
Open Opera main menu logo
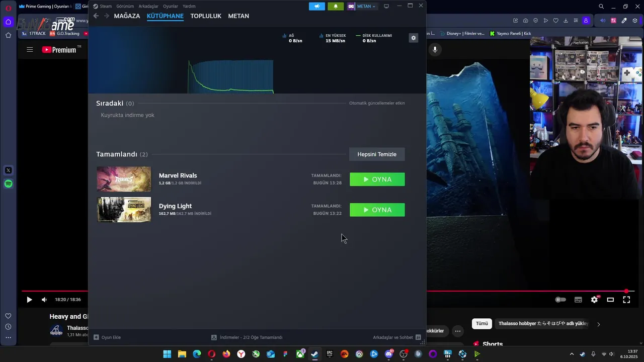(8, 8)
